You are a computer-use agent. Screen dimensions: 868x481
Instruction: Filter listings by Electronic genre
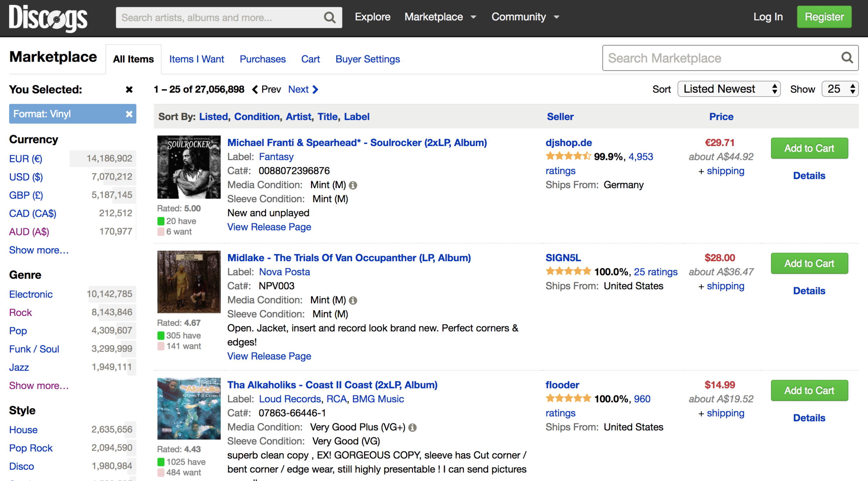(x=31, y=294)
